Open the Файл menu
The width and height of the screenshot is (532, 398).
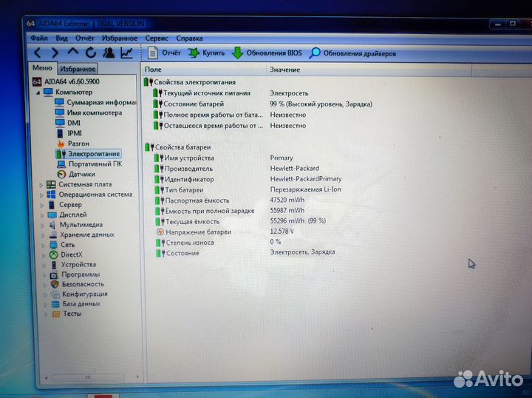[39, 38]
